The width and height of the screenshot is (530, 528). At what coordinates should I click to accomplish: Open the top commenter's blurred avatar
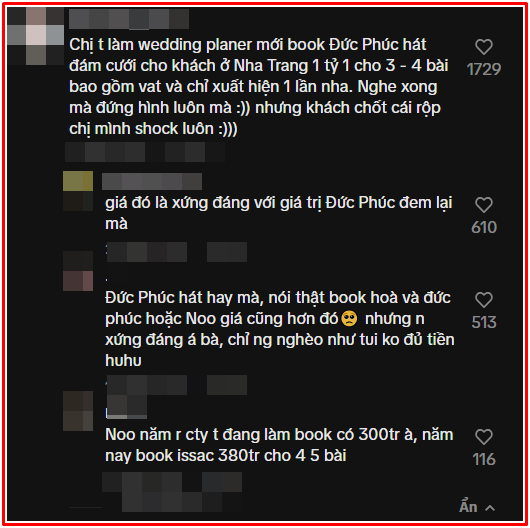(35, 36)
